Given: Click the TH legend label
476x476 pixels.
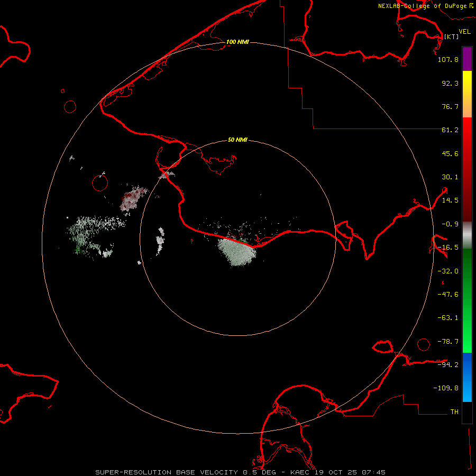Looking at the screenshot, I should tap(454, 412).
